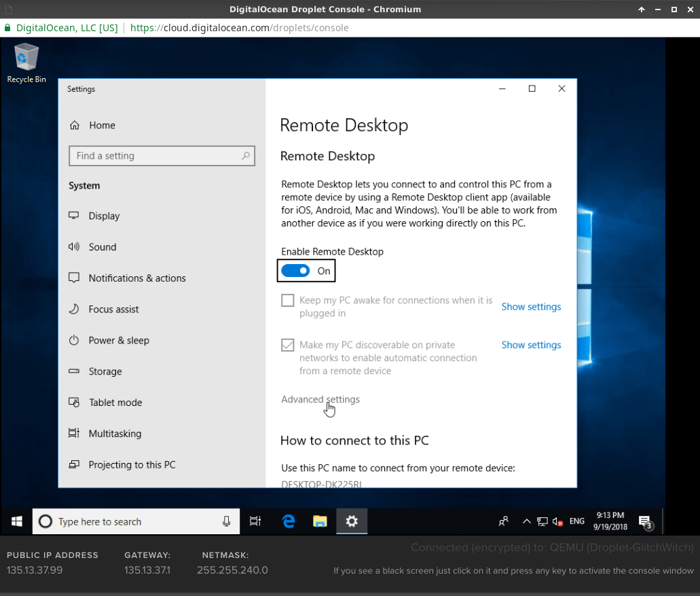Viewport: 700px width, 596px height.
Task: Click the muted volume tray icon
Action: click(x=557, y=521)
